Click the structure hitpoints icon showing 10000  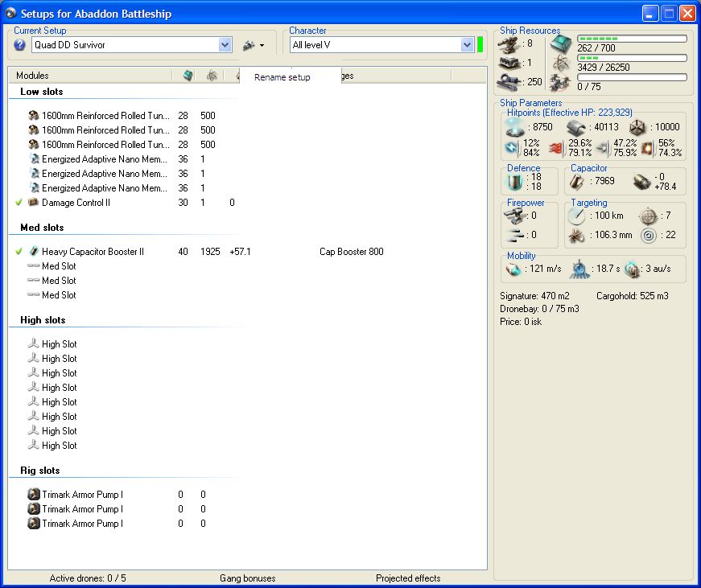637,128
